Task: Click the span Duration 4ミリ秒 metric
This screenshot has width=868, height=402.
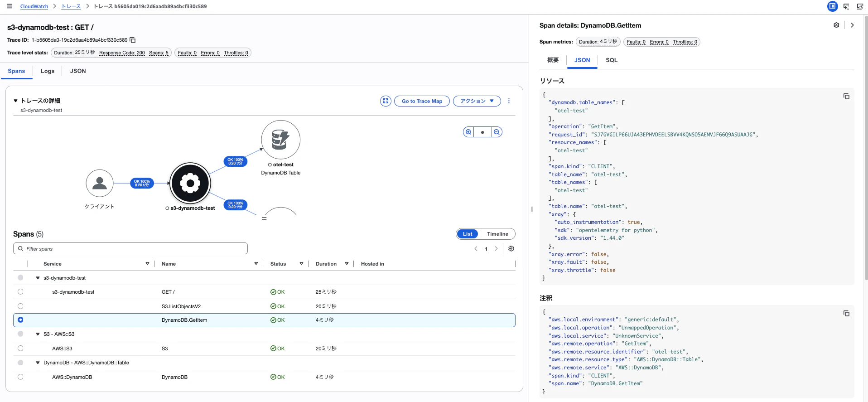Action: 598,42
